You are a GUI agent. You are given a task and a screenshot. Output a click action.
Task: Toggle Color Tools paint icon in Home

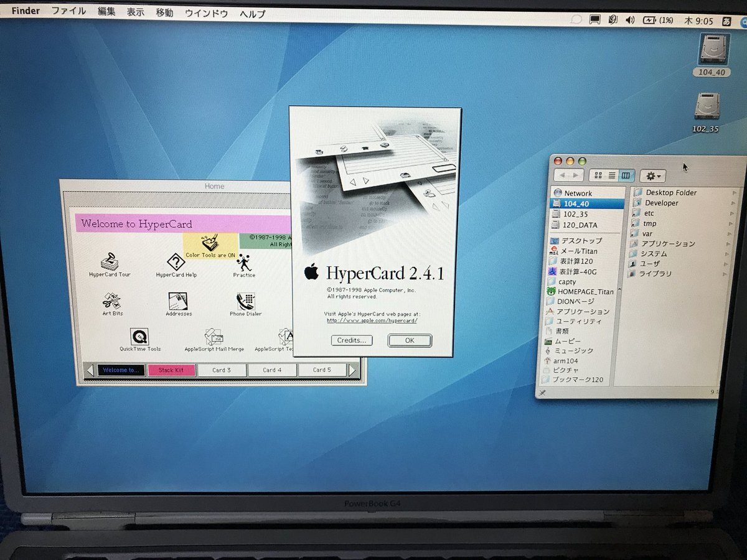[210, 243]
